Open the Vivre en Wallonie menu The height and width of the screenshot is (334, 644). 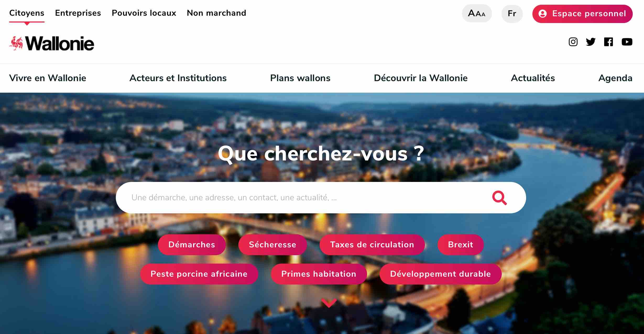(x=48, y=78)
